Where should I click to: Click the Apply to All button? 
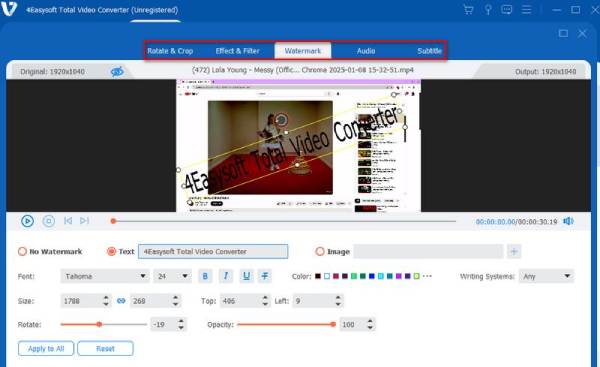coord(46,349)
